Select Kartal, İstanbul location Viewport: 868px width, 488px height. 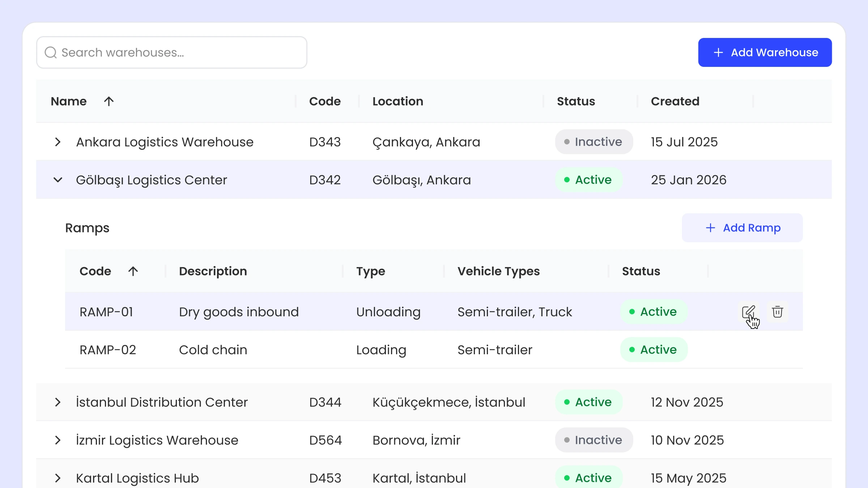[419, 478]
